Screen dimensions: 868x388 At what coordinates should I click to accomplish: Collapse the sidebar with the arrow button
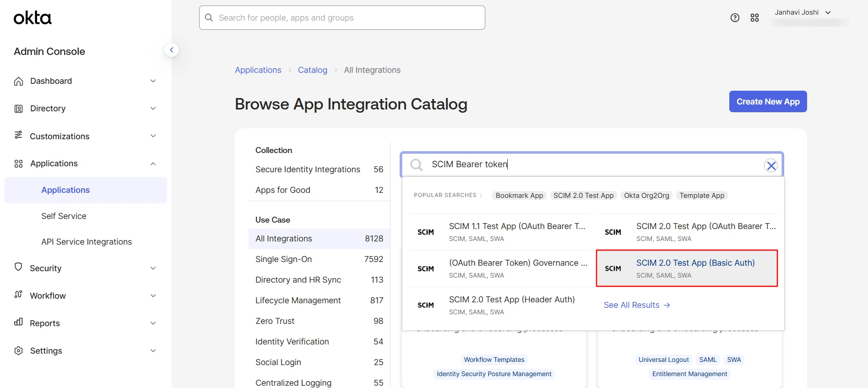click(172, 50)
